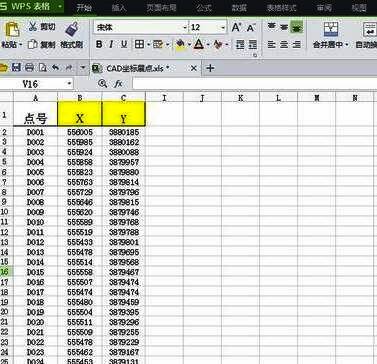Switch to the 审阅 ribbon tab

324,7
